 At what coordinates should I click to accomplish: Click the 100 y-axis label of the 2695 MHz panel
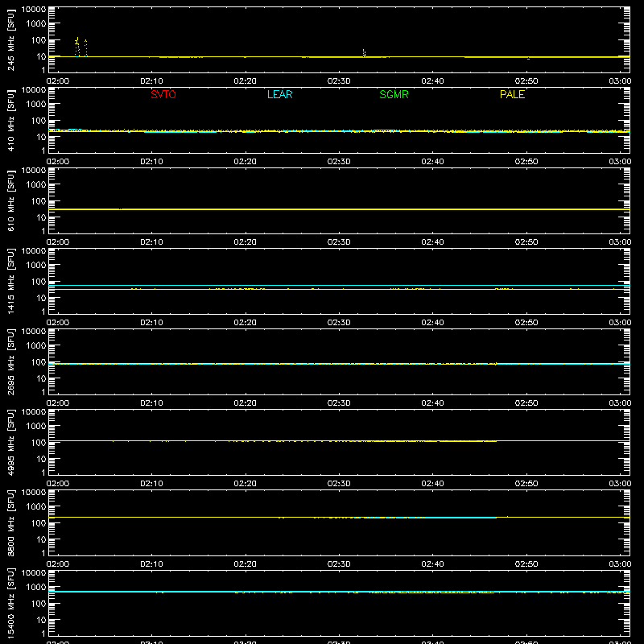[39, 362]
